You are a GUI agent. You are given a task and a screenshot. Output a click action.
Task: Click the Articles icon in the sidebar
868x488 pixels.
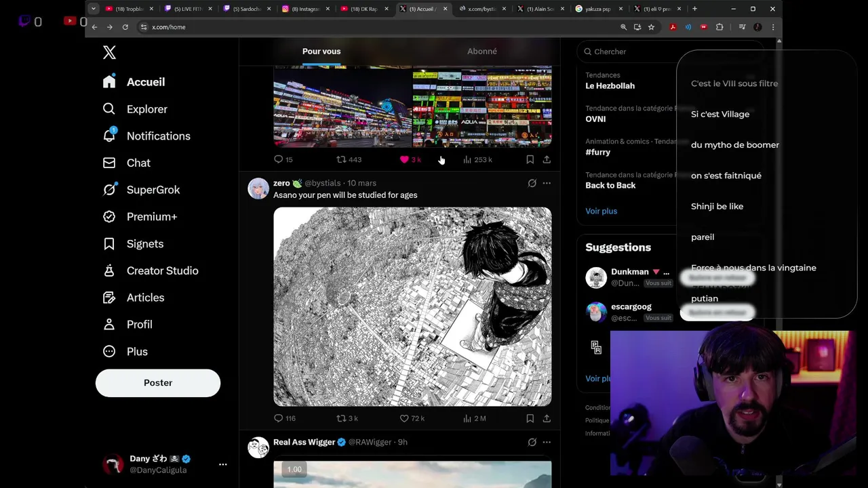pos(109,298)
